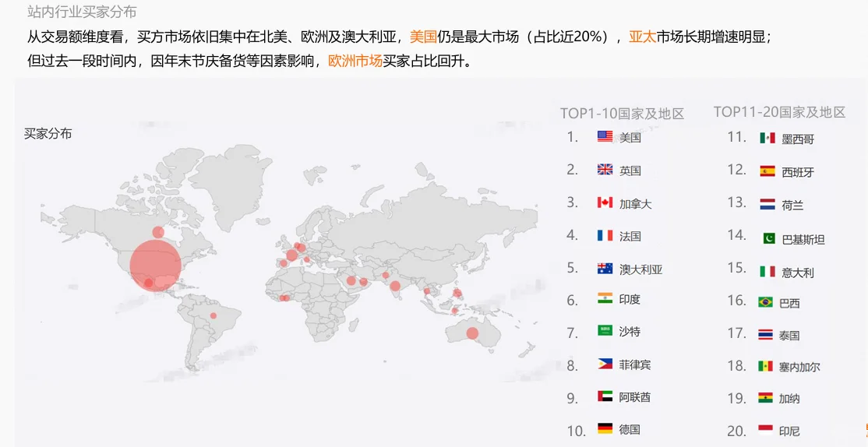Click the 加纳 label in rank 19
Screen dimensions: 868x447
pyautogui.click(x=789, y=398)
